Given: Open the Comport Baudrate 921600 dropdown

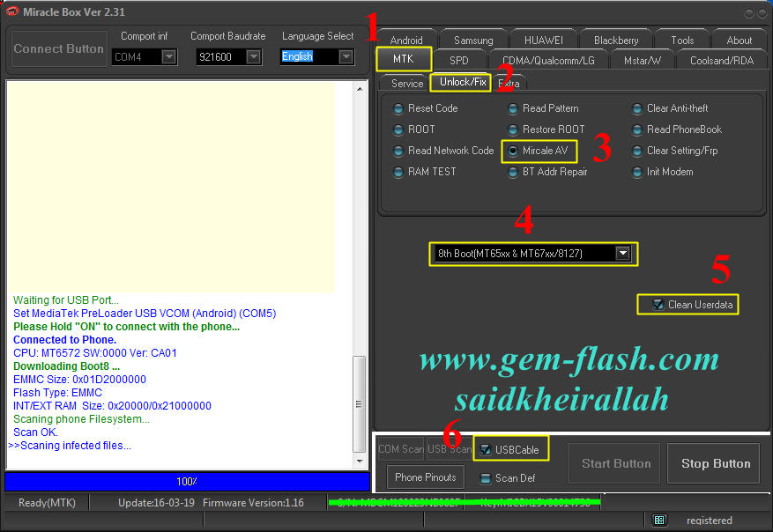Looking at the screenshot, I should 253,57.
